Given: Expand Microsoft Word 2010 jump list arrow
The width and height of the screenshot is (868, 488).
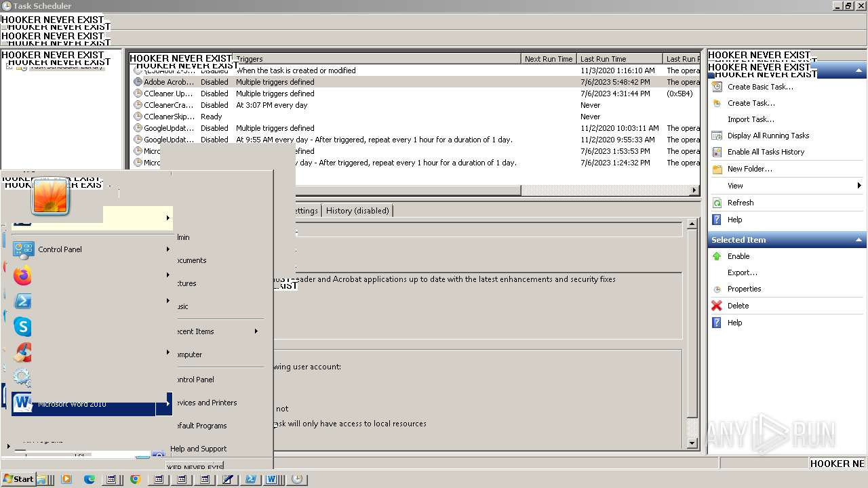Looking at the screenshot, I should click(167, 404).
